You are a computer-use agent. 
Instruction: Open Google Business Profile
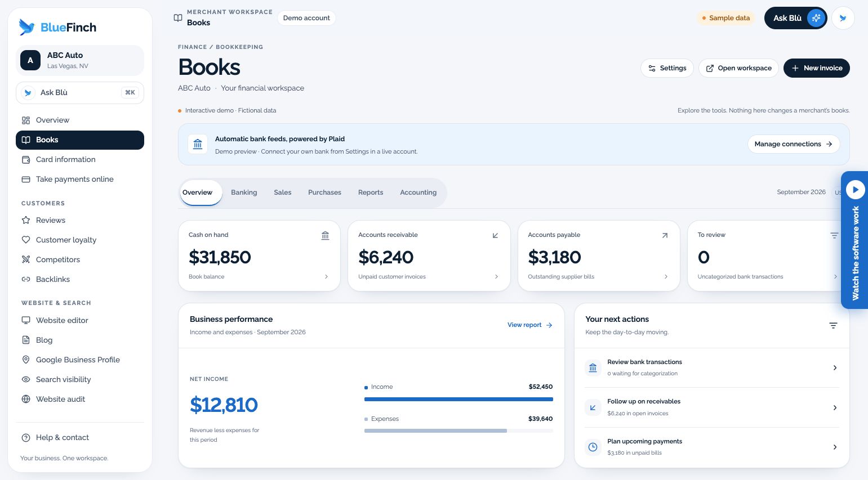[80, 360]
